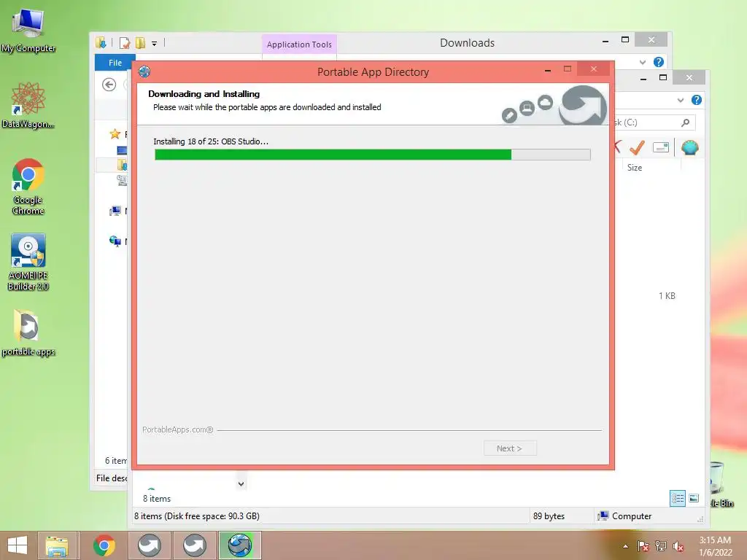Go back in Downloads window

109,85
